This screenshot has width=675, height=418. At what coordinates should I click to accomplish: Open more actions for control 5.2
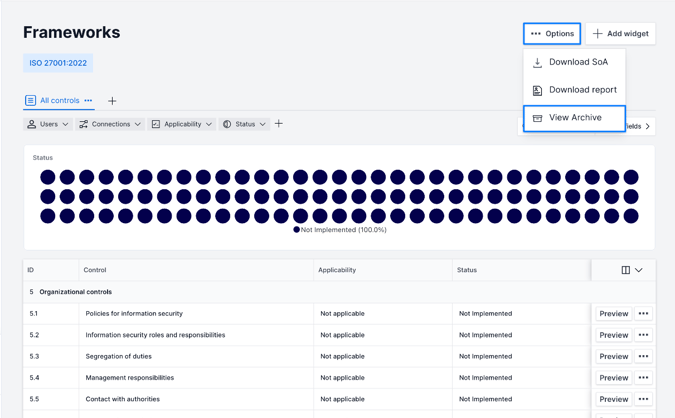(644, 335)
